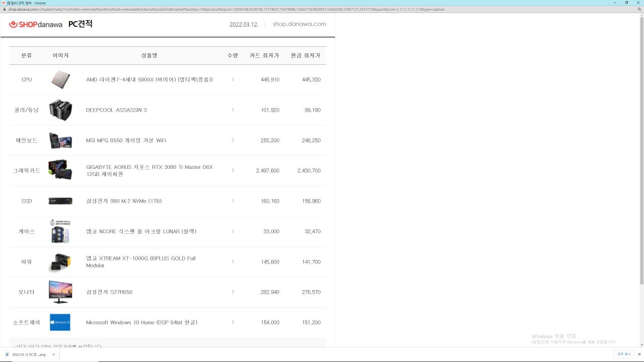Click the 모니터 category cell
The height and width of the screenshot is (362, 644).
coord(27,292)
